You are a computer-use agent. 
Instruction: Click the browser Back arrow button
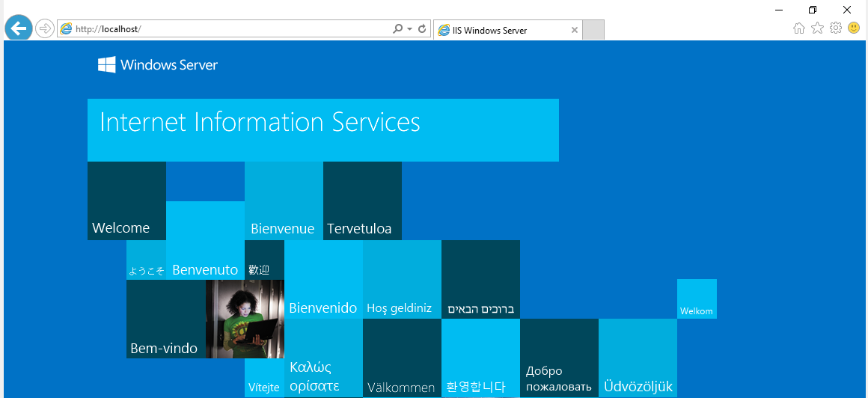click(19, 28)
